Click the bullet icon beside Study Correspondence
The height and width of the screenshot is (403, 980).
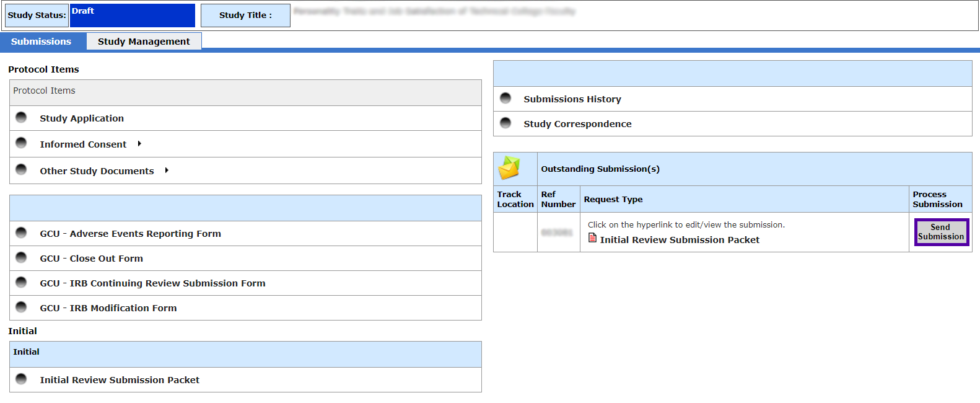point(505,123)
